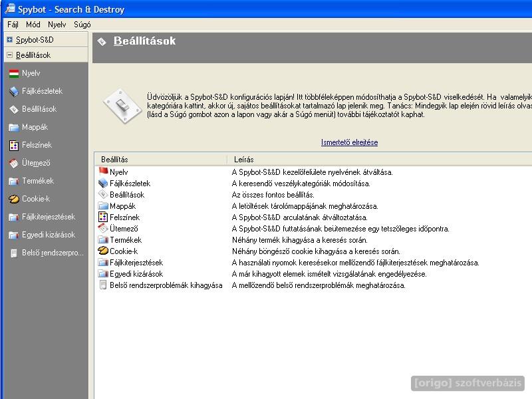Select the Fájlkészletek row text in list
Viewport: 532px width, 399px height.
click(130, 184)
